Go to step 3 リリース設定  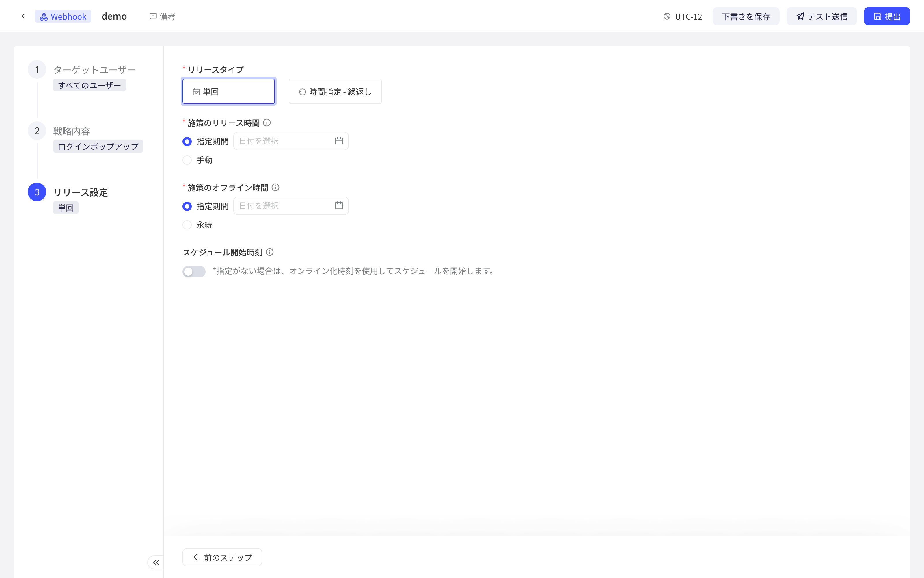coord(81,192)
